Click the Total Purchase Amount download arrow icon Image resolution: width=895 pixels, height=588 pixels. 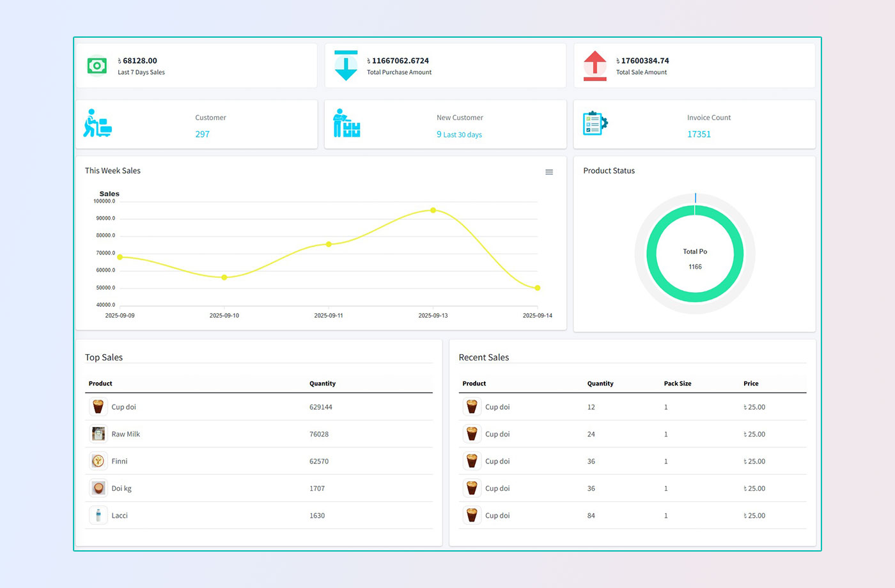point(346,66)
